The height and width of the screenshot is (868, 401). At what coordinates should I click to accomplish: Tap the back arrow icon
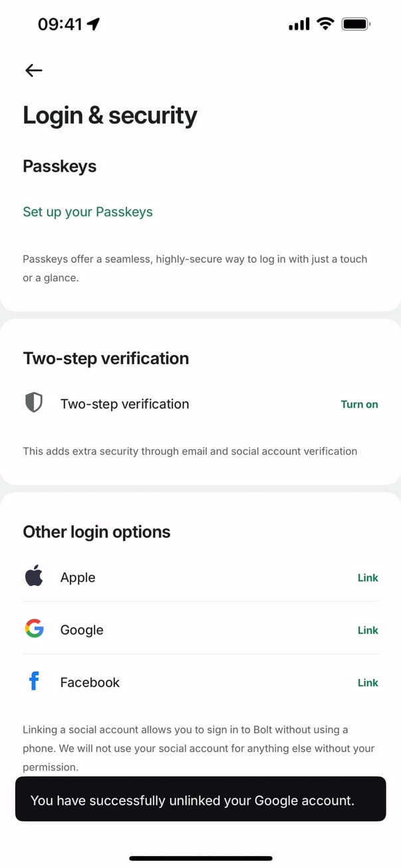[33, 70]
